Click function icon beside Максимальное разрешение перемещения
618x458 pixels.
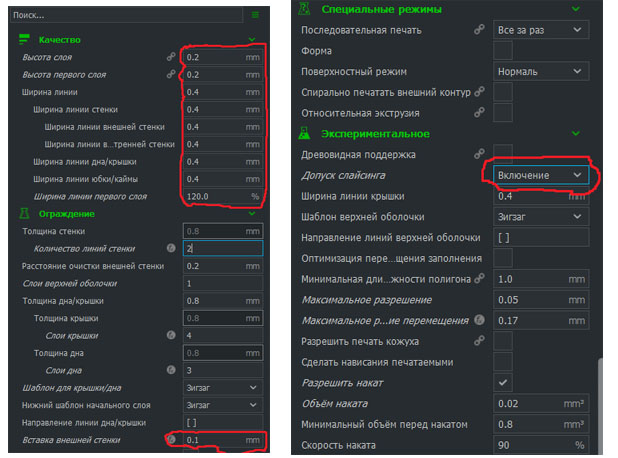click(479, 320)
